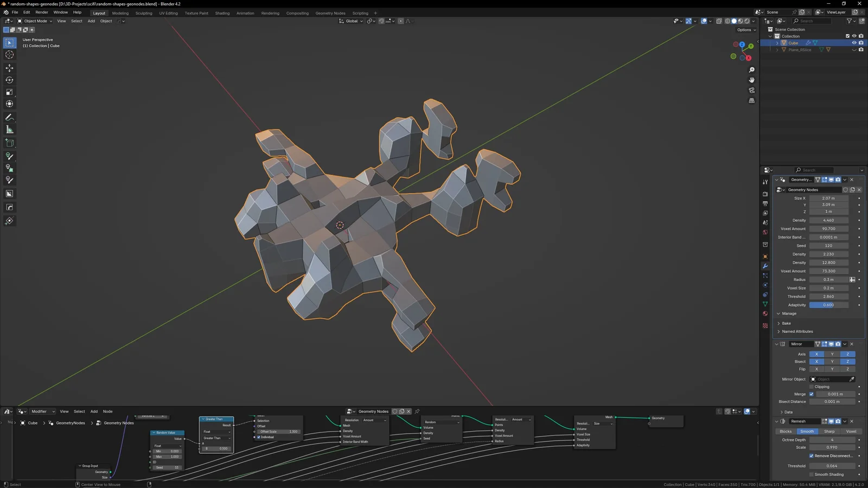Open the Object Mode dropdown
This screenshot has height=488, width=868.
coord(35,21)
